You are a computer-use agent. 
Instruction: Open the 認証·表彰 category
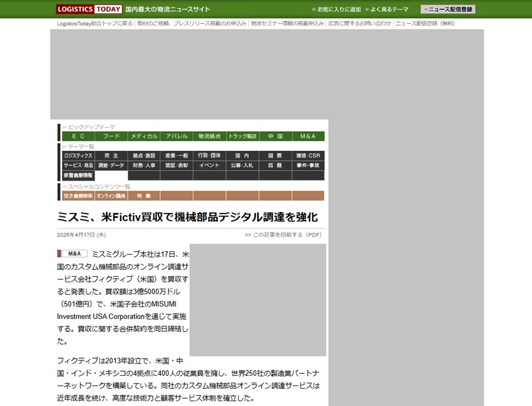[177, 166]
